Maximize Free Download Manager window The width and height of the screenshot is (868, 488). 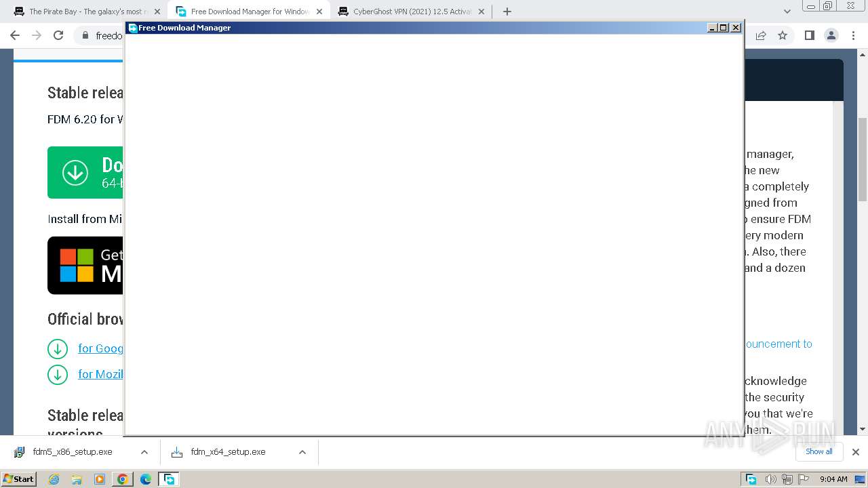point(724,28)
